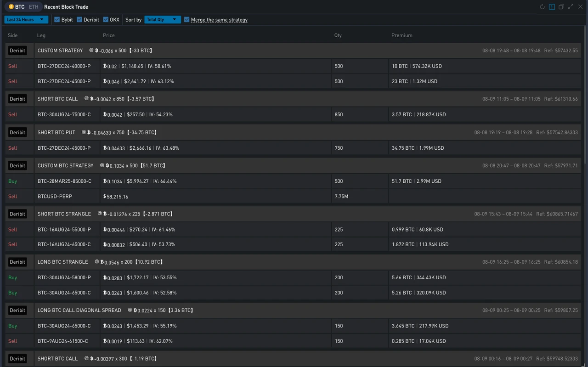Image resolution: width=588 pixels, height=367 pixels.
Task: Uncheck the Bybit exchange checkbox
Action: click(x=57, y=20)
